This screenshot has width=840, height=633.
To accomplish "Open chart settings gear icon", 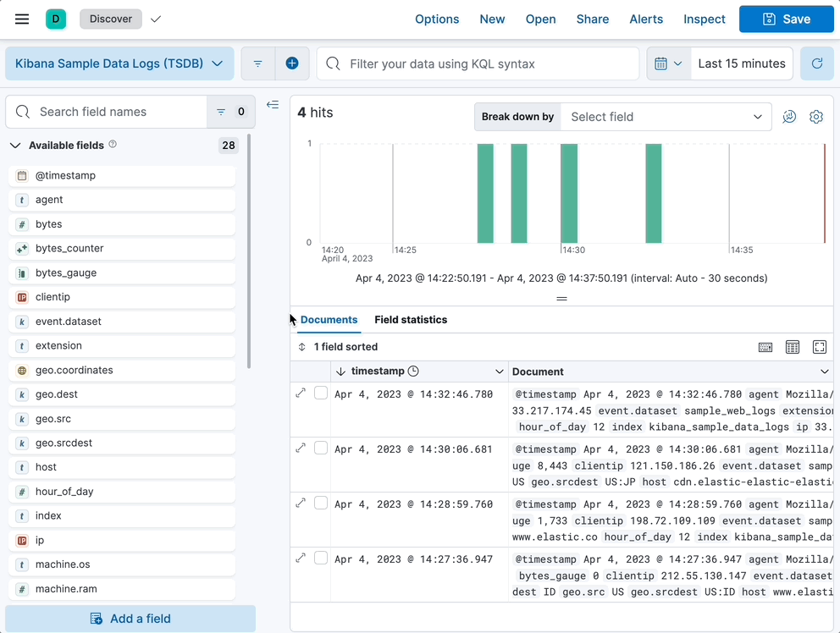I will (816, 117).
